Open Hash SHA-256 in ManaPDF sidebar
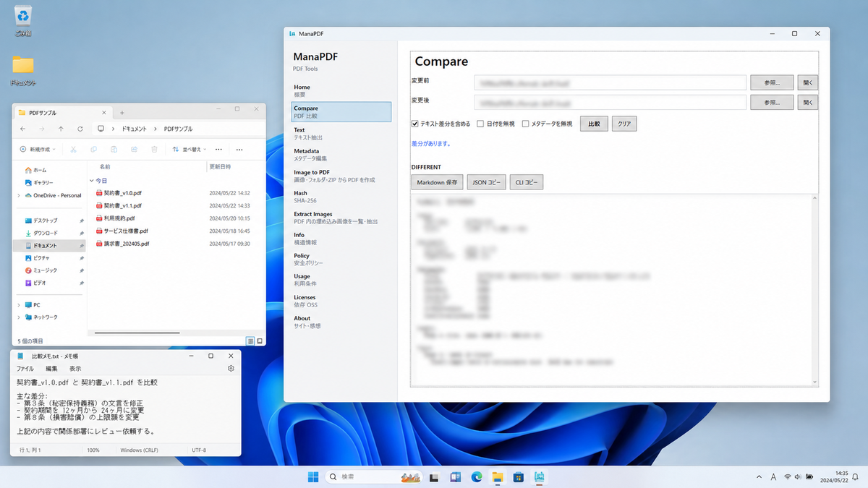 (341, 196)
